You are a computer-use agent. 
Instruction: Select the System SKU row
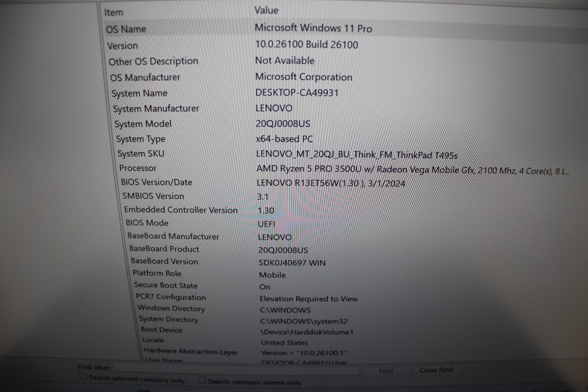coord(141,154)
